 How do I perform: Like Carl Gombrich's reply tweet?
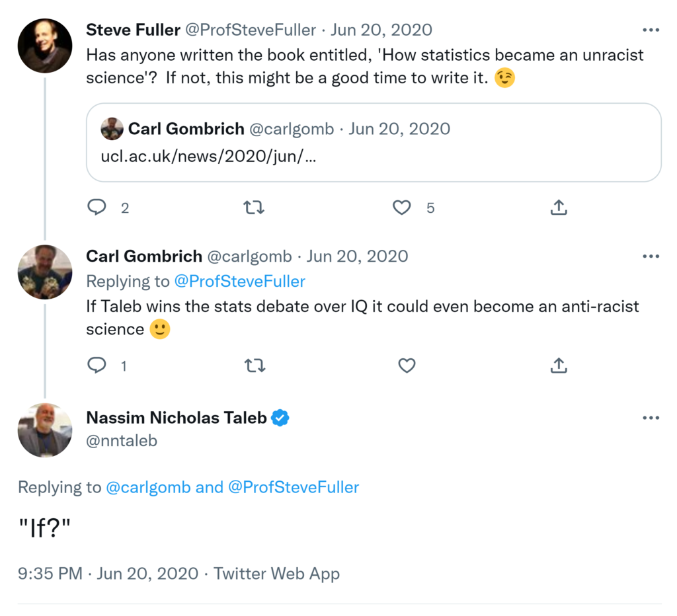tap(407, 365)
